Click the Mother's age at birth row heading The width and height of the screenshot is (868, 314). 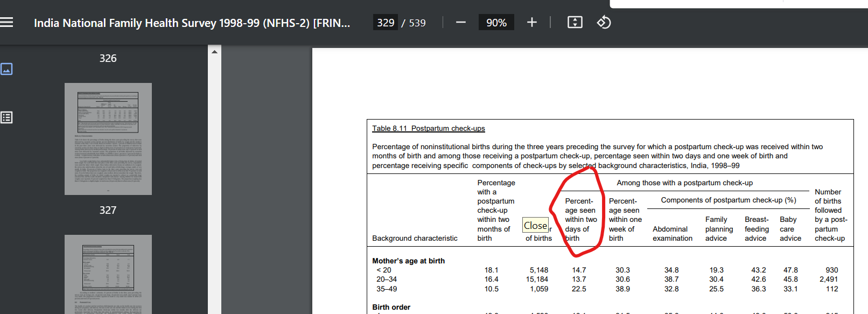coord(408,261)
